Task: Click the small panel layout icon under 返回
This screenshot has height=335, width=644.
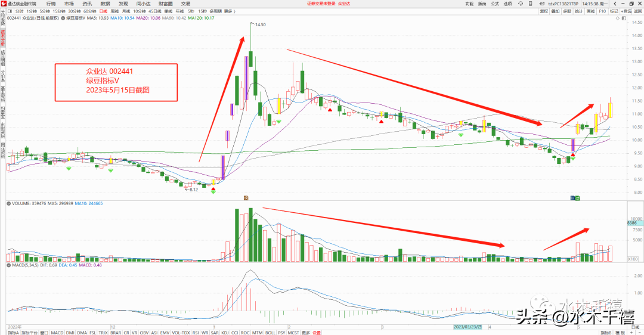Action: tap(624, 18)
